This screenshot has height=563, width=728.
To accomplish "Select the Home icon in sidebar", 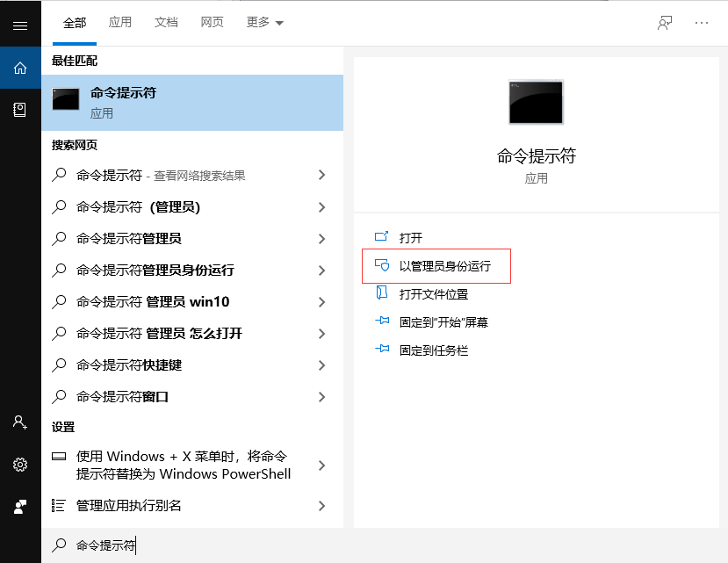I will 20,68.
